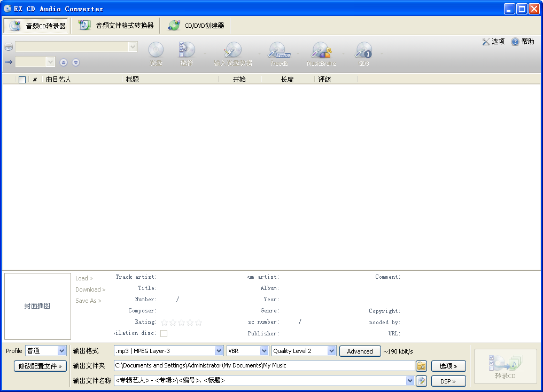
Task: Click the Advanced encoder settings button
Action: [360, 351]
